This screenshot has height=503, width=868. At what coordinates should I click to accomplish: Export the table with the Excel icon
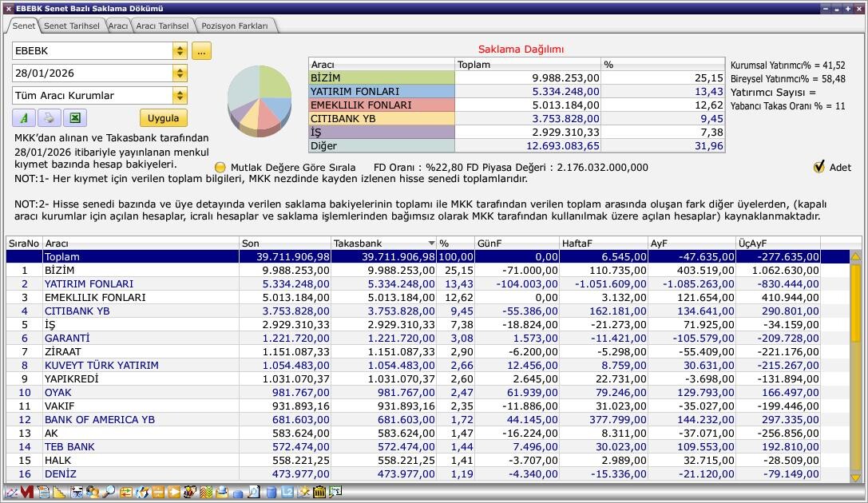[x=74, y=118]
